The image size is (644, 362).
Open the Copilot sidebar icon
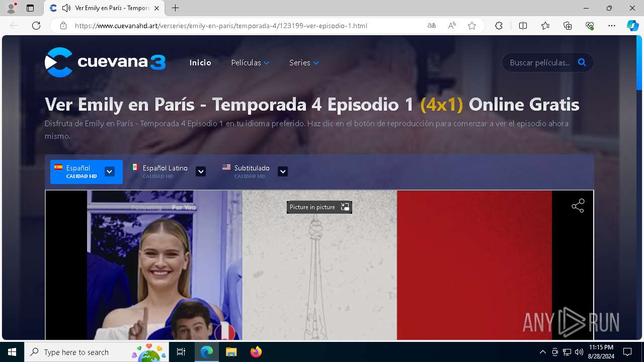tap(632, 26)
